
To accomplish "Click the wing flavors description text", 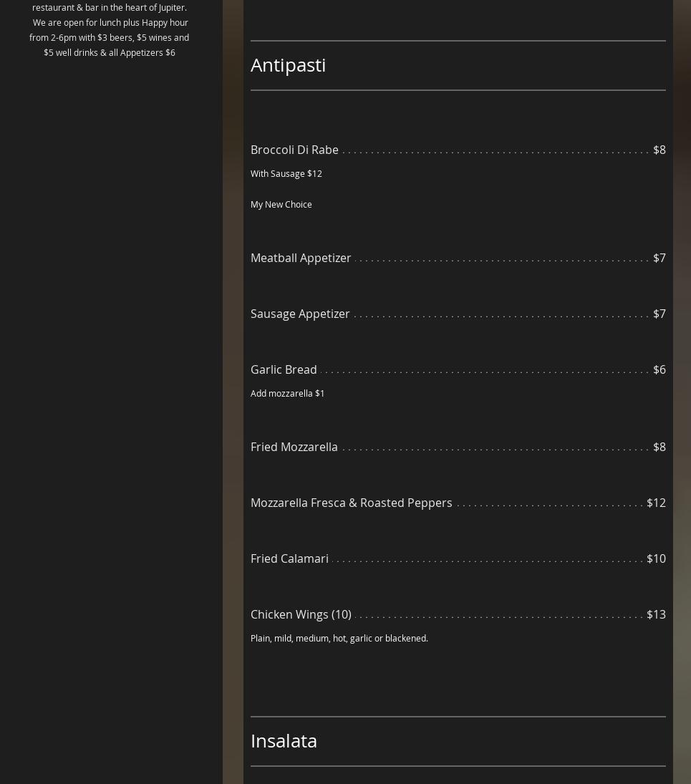I will coord(339,638).
